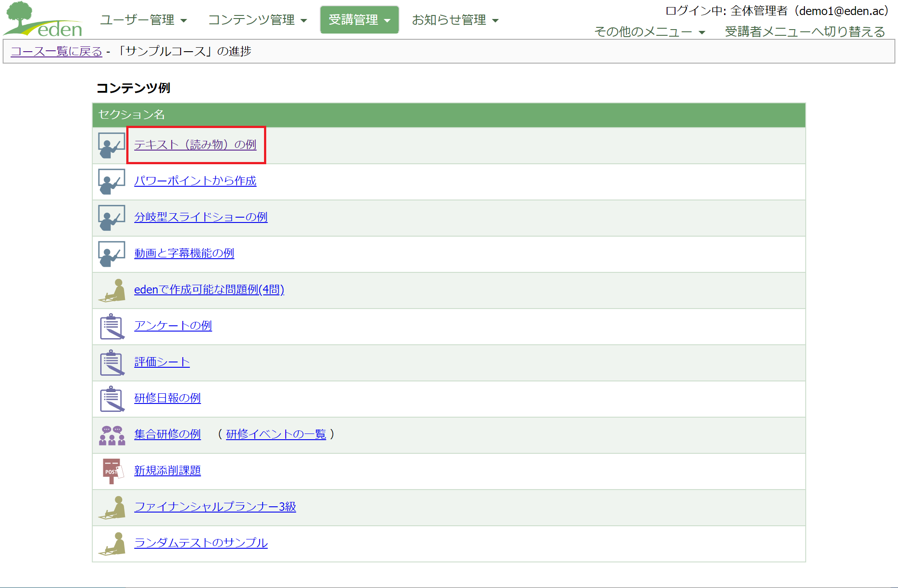The image size is (898, 588).
Task: Open the お知らせ管理 dropdown menu
Action: (x=455, y=20)
